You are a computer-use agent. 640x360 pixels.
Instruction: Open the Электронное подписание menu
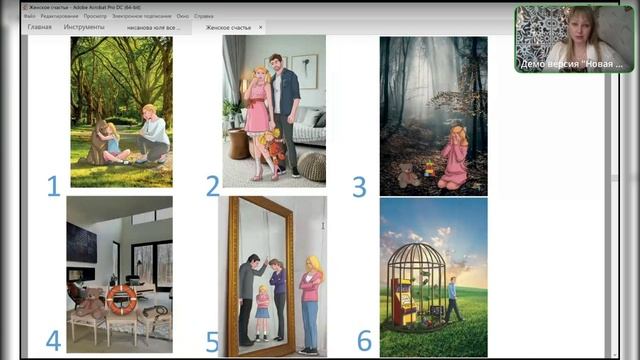tap(142, 16)
